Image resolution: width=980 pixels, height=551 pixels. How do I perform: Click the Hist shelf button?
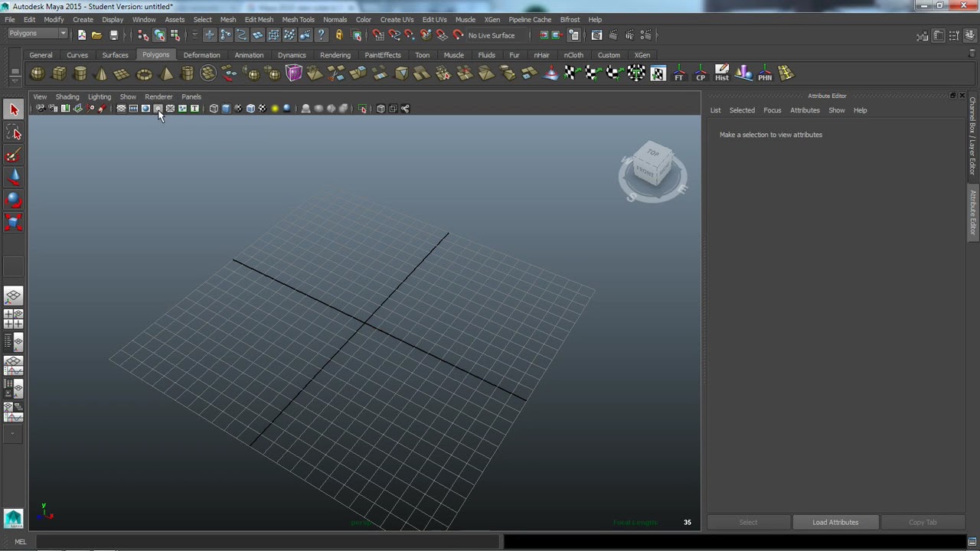click(722, 73)
